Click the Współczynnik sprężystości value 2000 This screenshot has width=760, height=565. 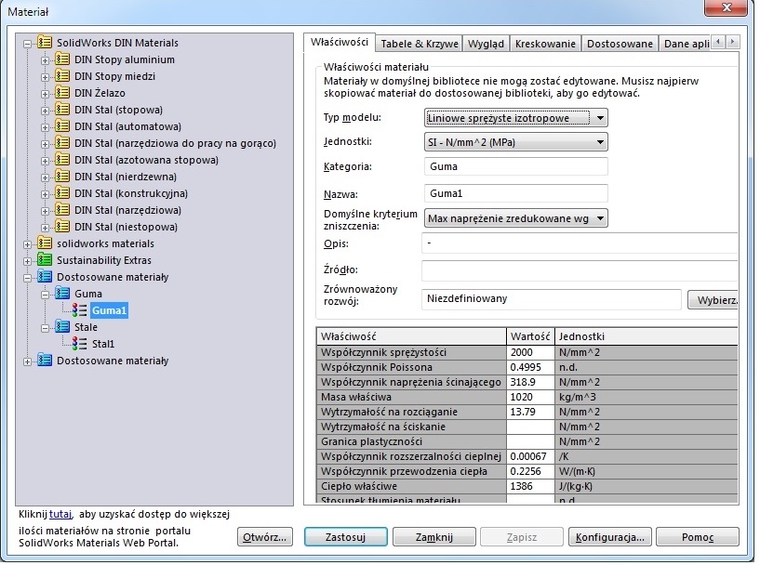(x=530, y=352)
